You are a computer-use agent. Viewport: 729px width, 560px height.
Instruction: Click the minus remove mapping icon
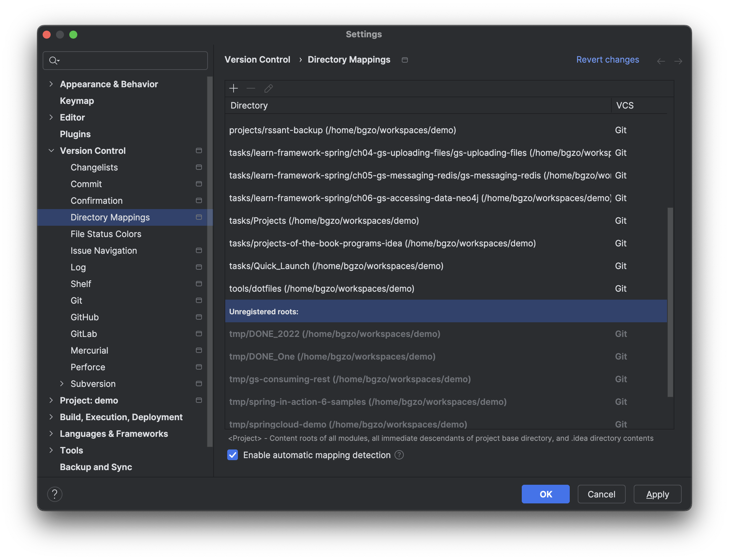click(251, 88)
